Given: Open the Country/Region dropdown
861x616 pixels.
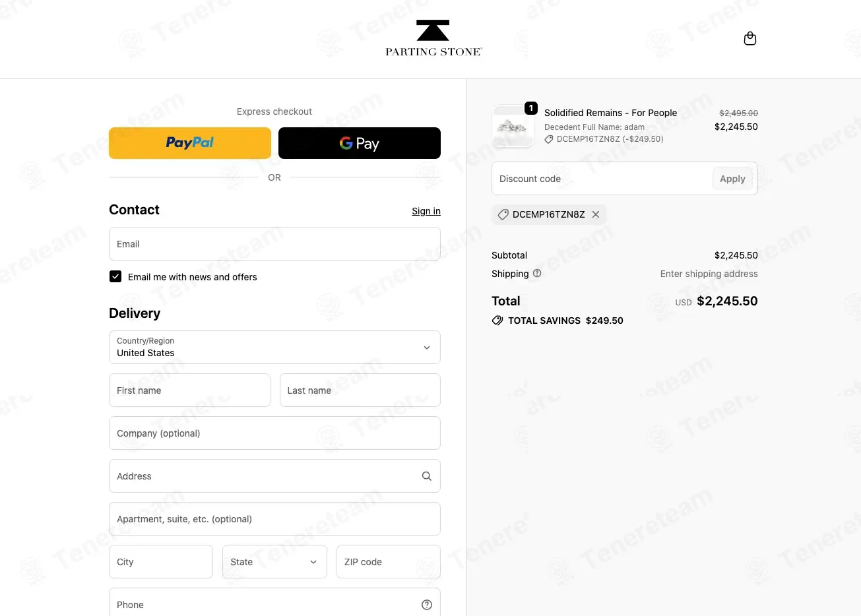Looking at the screenshot, I should (x=274, y=348).
